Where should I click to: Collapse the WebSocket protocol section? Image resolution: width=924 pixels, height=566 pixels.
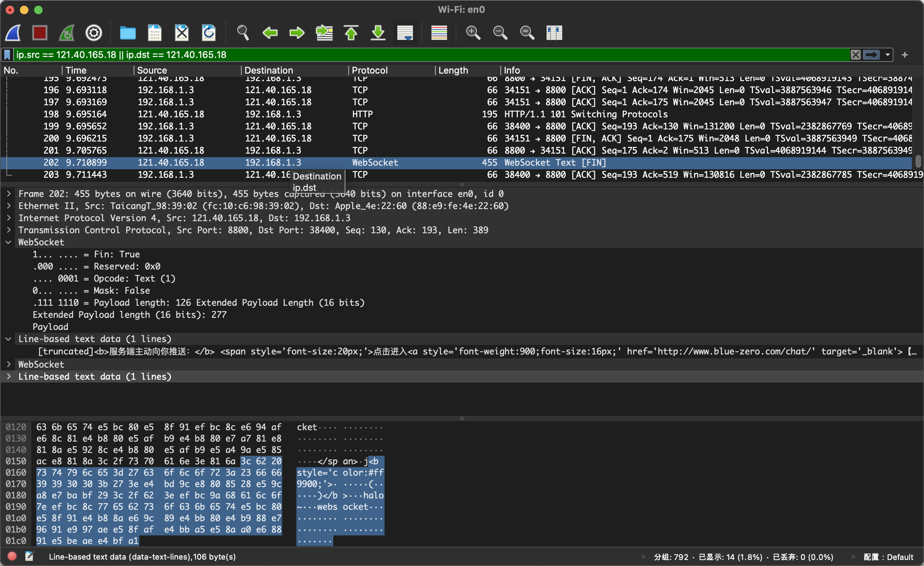tap(9, 242)
